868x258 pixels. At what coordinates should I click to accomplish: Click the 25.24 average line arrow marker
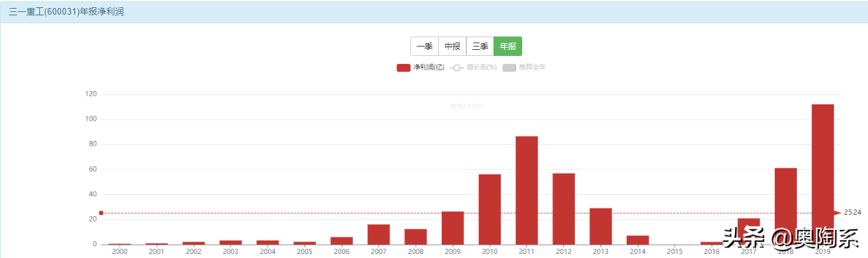837,213
